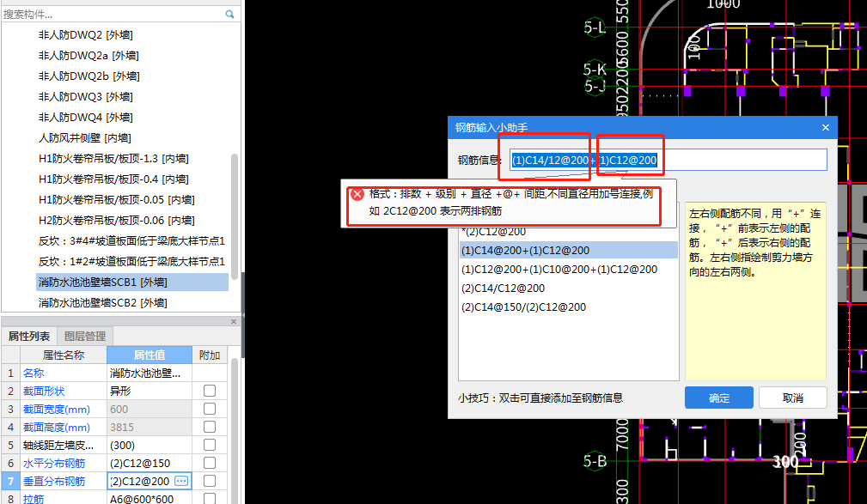
Task: Toggle 附加 checkbox for 截面宽度(mm) row
Action: click(x=210, y=409)
